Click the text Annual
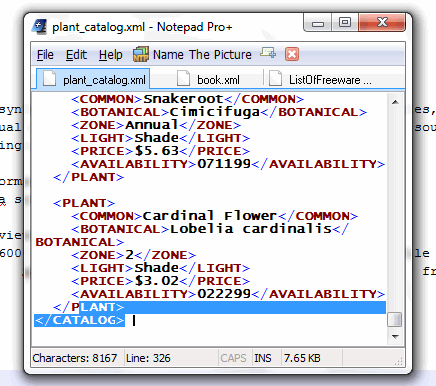 (x=152, y=125)
